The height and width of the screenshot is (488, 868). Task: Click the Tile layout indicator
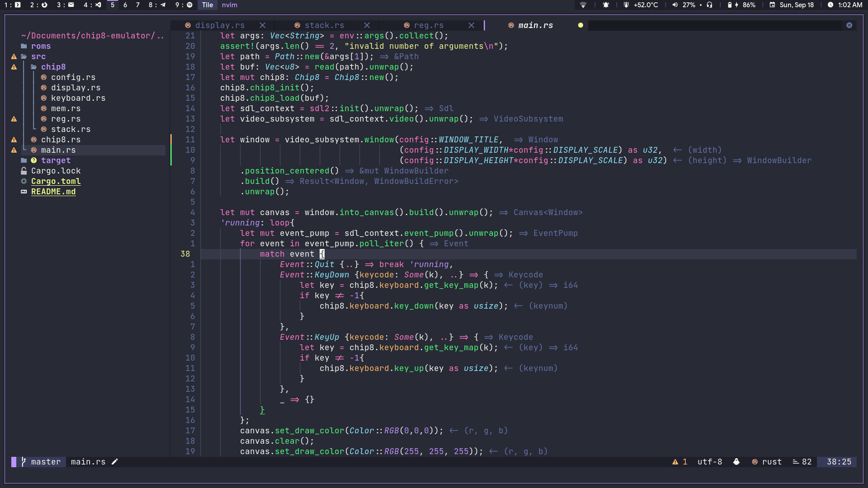coord(208,5)
